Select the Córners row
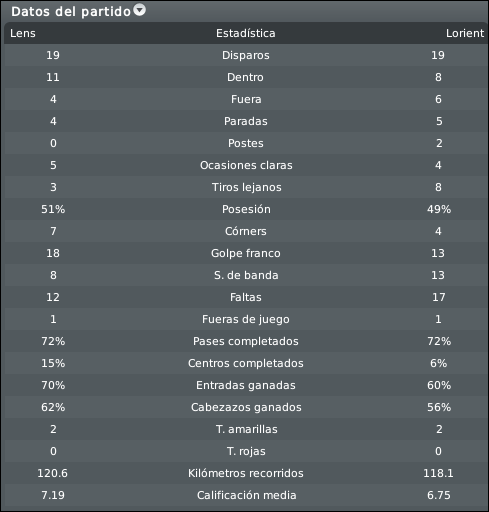Viewport: 489px width, 512px height. (x=246, y=231)
